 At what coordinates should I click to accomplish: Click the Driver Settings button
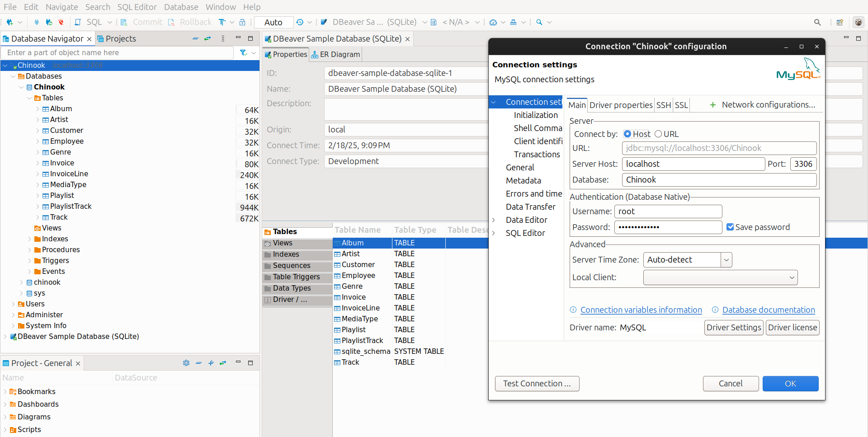(x=734, y=328)
